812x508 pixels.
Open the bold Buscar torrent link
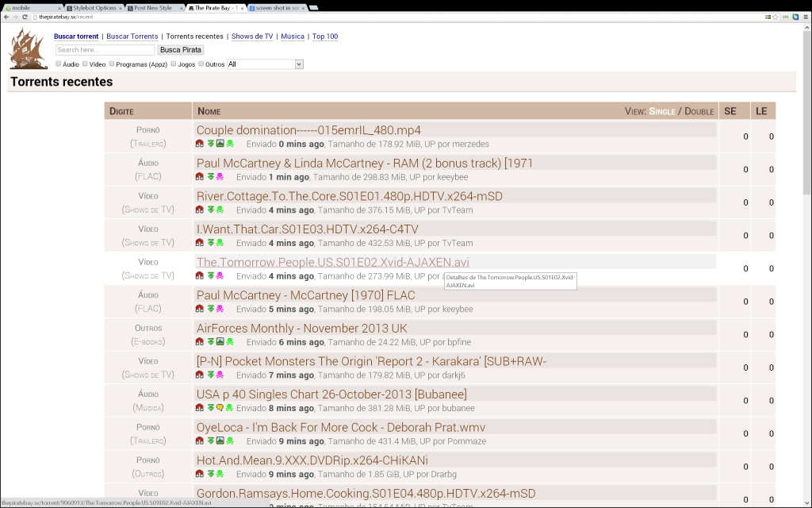coord(76,37)
